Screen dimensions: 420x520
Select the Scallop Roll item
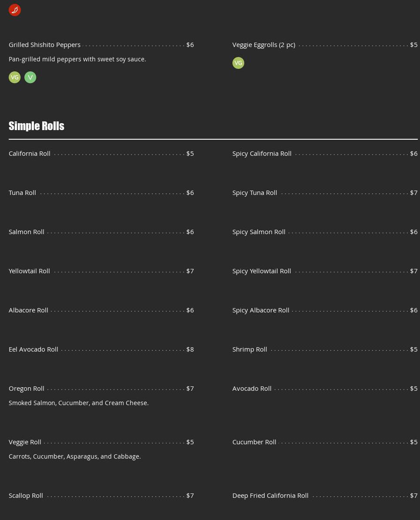coord(26,496)
